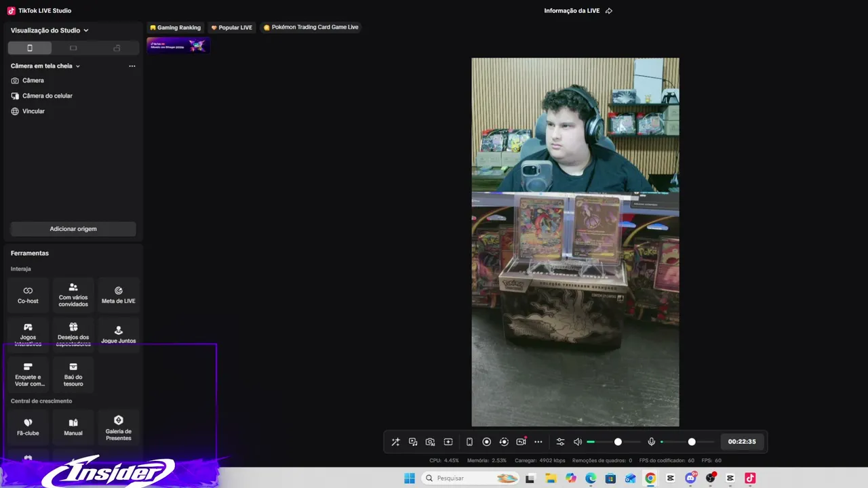
Task: Open the Windows Start menu
Action: tap(410, 479)
